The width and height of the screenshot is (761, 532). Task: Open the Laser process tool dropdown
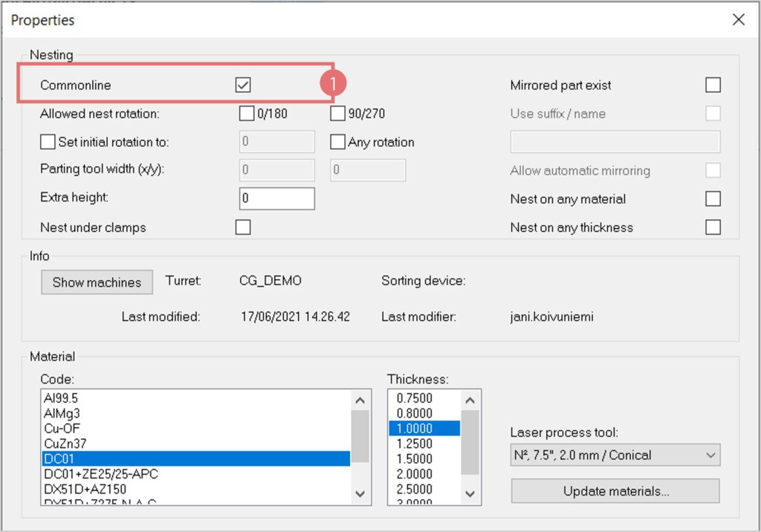click(615, 455)
